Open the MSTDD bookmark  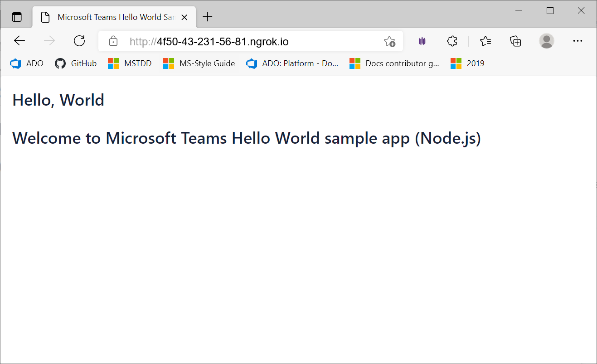[130, 63]
